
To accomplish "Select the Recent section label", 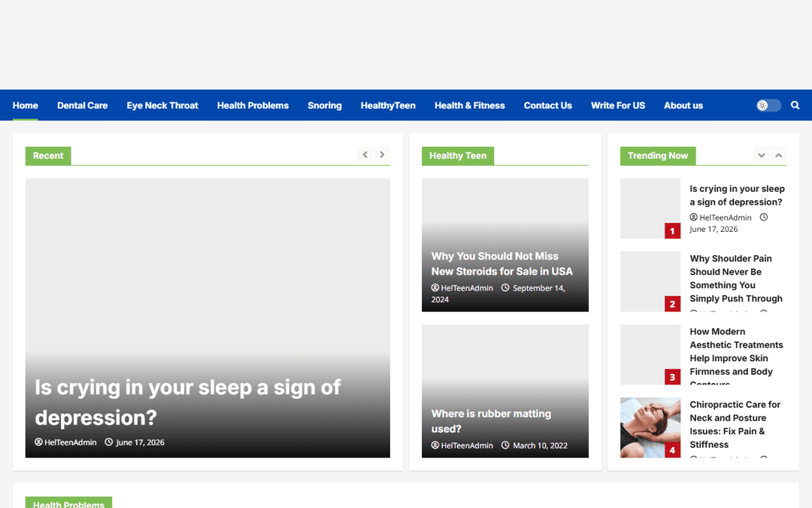I will 48,156.
